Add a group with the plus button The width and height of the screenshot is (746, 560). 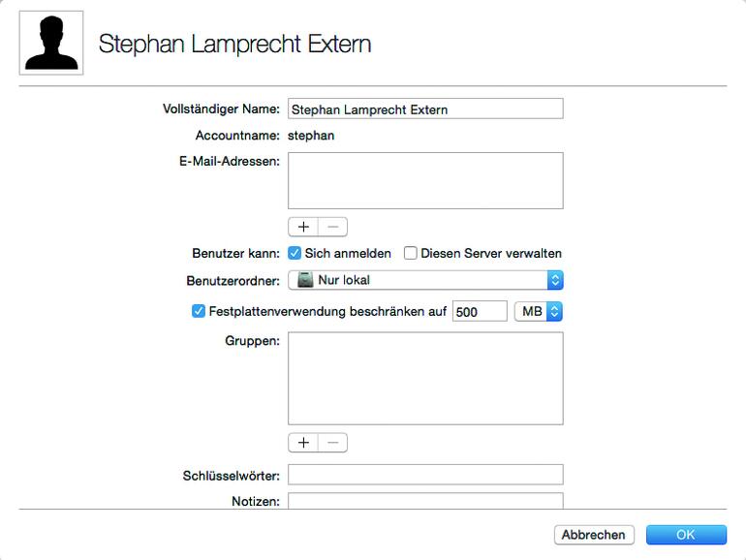pos(303,443)
